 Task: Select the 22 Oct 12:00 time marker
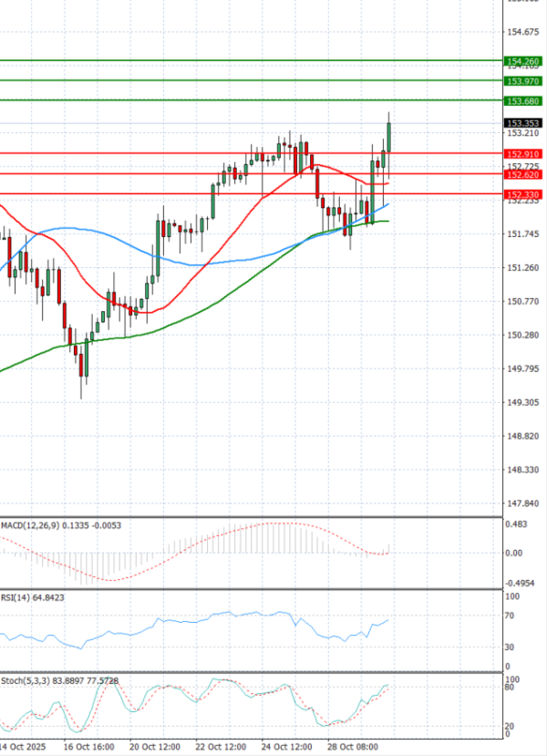[222, 746]
